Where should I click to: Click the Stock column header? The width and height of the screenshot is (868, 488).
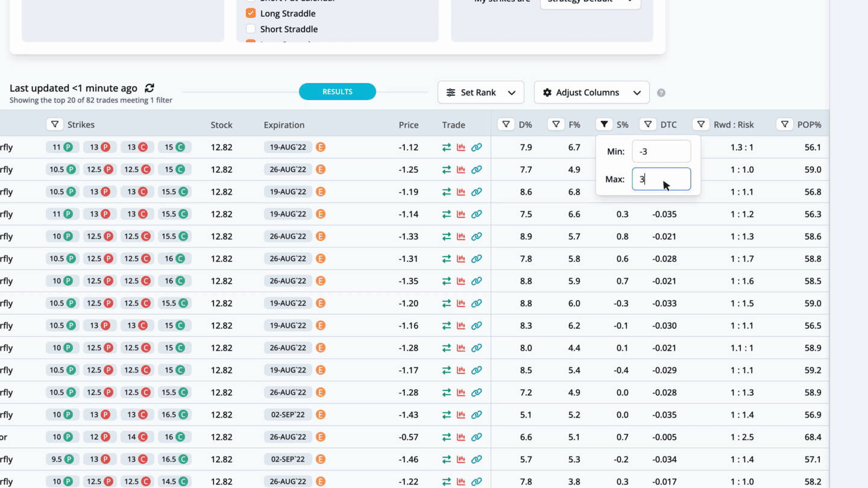(x=221, y=125)
